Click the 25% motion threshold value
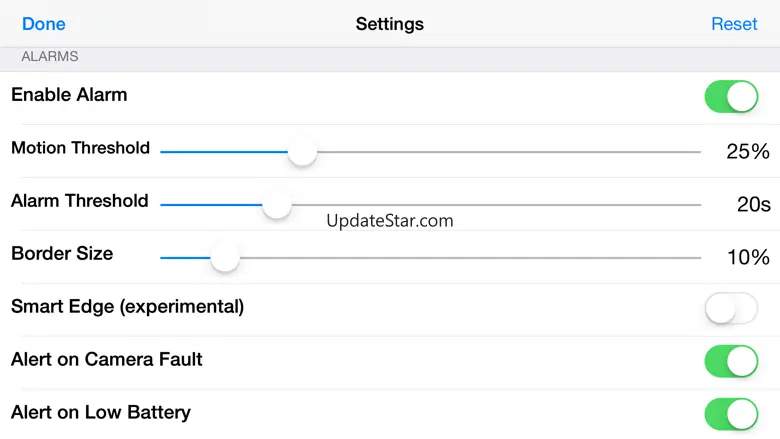 [748, 152]
